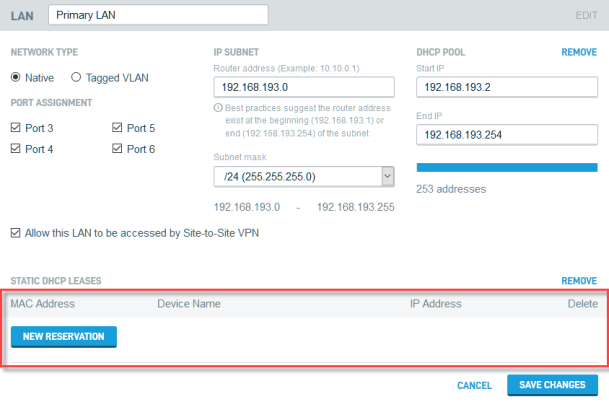The image size is (609, 407).
Task: Cancel the LAN changes
Action: point(474,386)
